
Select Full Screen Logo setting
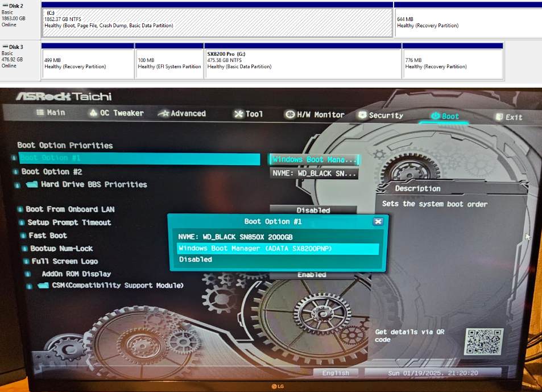[x=65, y=261]
